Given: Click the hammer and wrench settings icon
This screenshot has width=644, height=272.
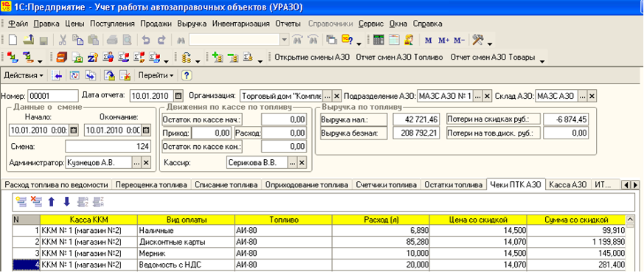Looking at the screenshot, I should [478, 40].
